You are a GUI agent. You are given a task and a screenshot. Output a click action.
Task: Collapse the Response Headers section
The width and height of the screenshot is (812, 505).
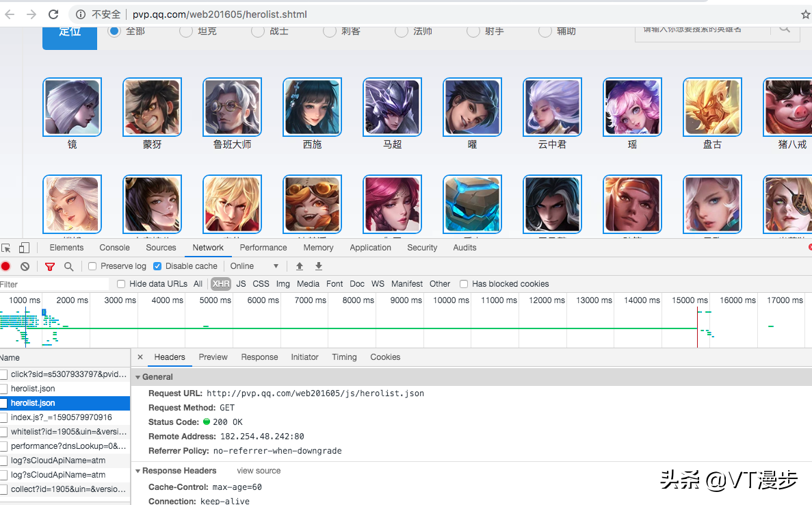click(137, 471)
